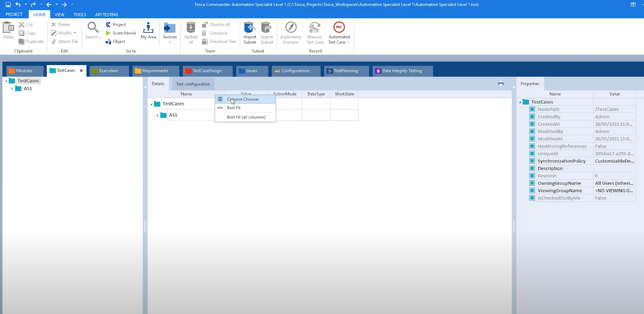Viewport: 644px width, 314px height.
Task: Select the Description property row
Action: pos(582,168)
